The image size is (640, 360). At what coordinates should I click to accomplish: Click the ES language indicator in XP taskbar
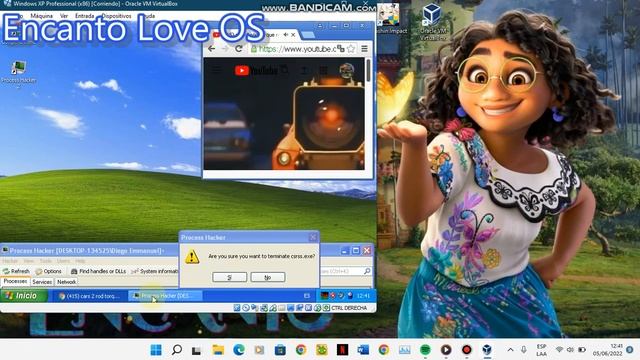tap(307, 296)
